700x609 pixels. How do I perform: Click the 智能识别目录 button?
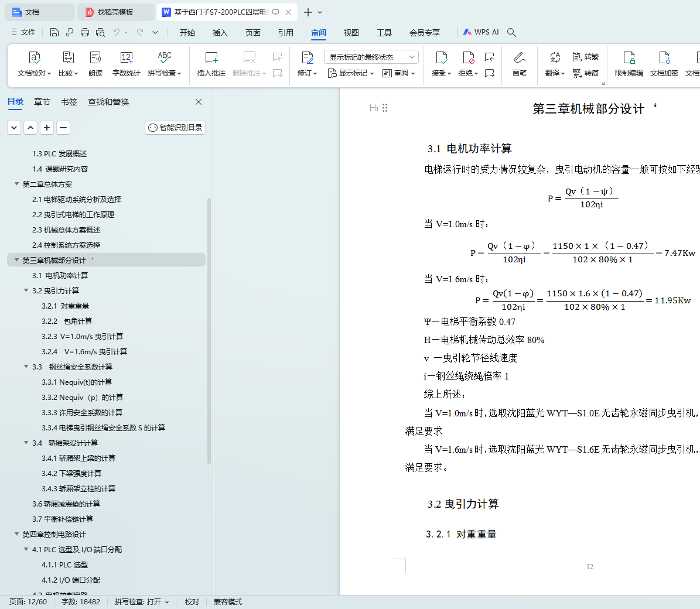[175, 128]
